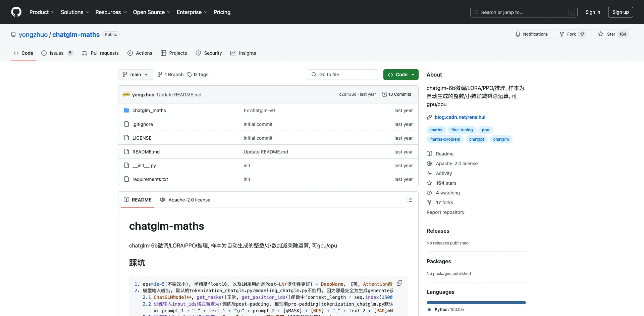The height and width of the screenshot is (316, 644).
Task: Open the Resources dropdown menu
Action: 111,12
